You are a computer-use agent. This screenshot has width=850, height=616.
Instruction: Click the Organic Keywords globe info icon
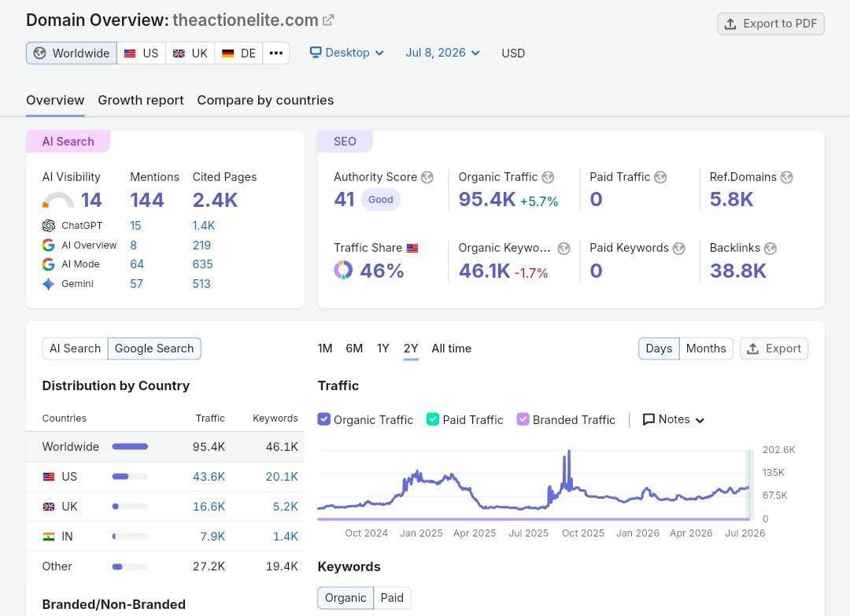click(x=564, y=248)
